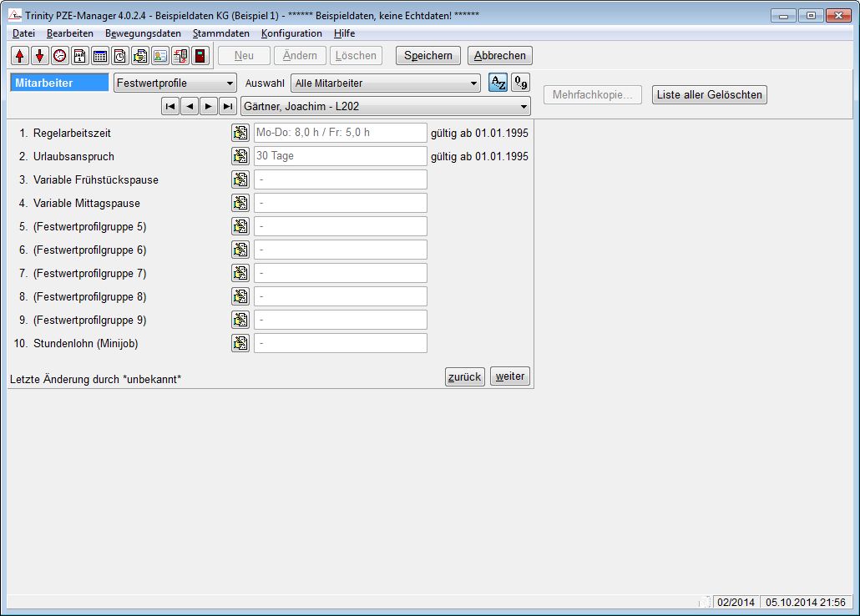860x616 pixels.
Task: Toggle numeric 0-9 sorting
Action: point(520,83)
